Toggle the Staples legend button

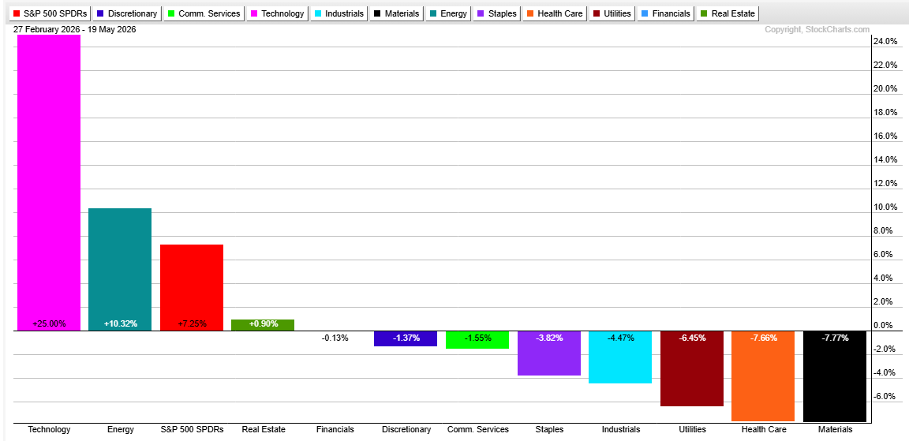499,13
